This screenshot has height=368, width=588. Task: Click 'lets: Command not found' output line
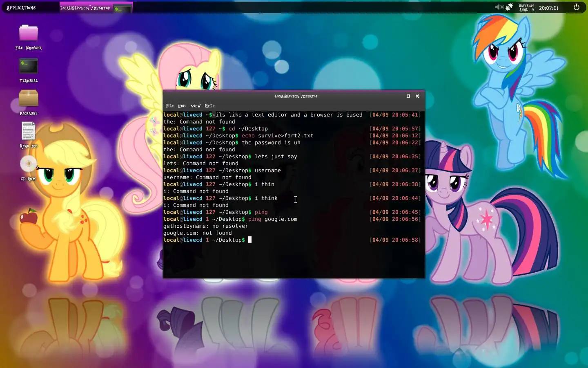[201, 164]
